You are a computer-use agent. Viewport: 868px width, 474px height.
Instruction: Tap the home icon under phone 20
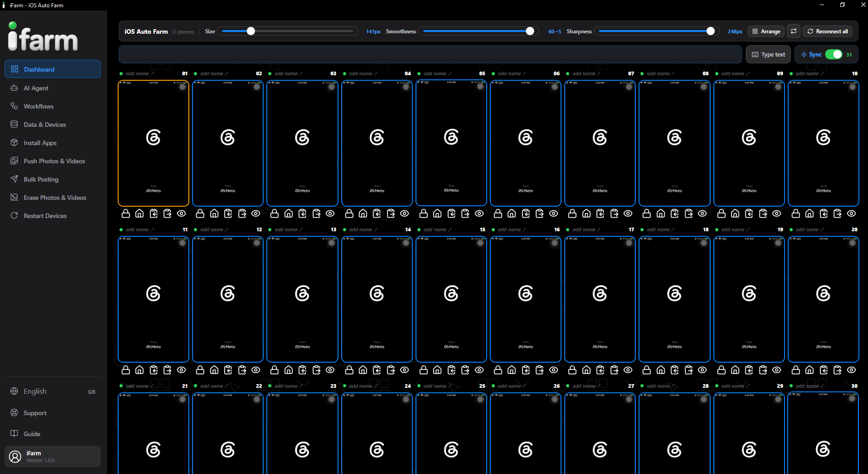[x=810, y=370]
